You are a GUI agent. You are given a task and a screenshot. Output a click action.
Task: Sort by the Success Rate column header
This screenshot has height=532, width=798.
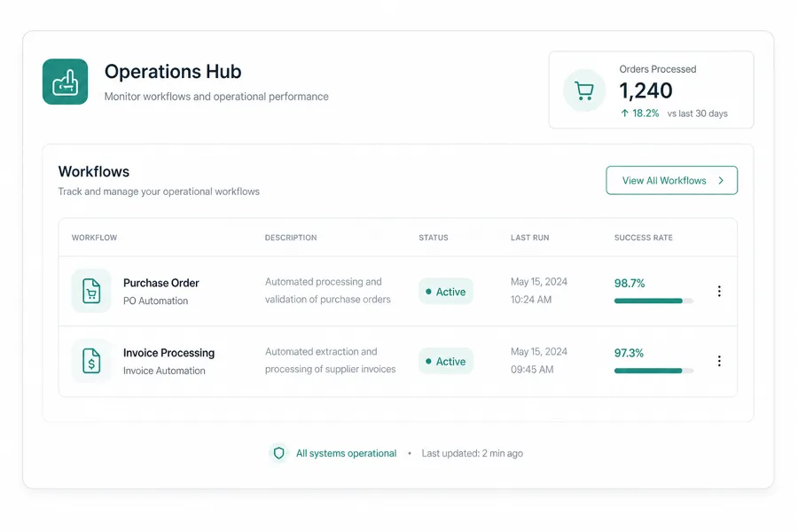point(644,238)
